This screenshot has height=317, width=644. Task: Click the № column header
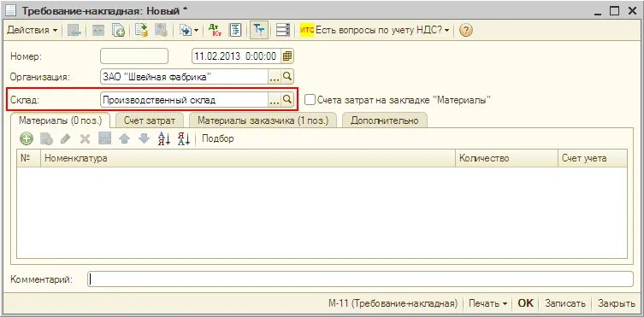click(28, 158)
